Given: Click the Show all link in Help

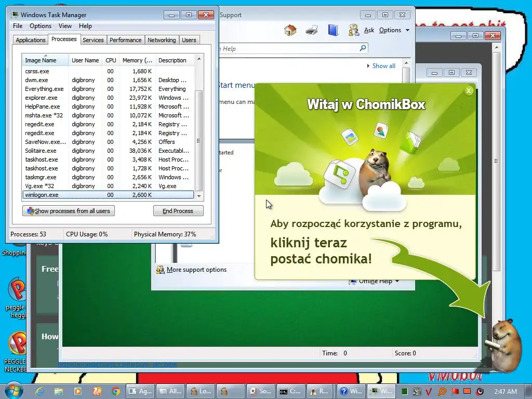Looking at the screenshot, I should 384,66.
